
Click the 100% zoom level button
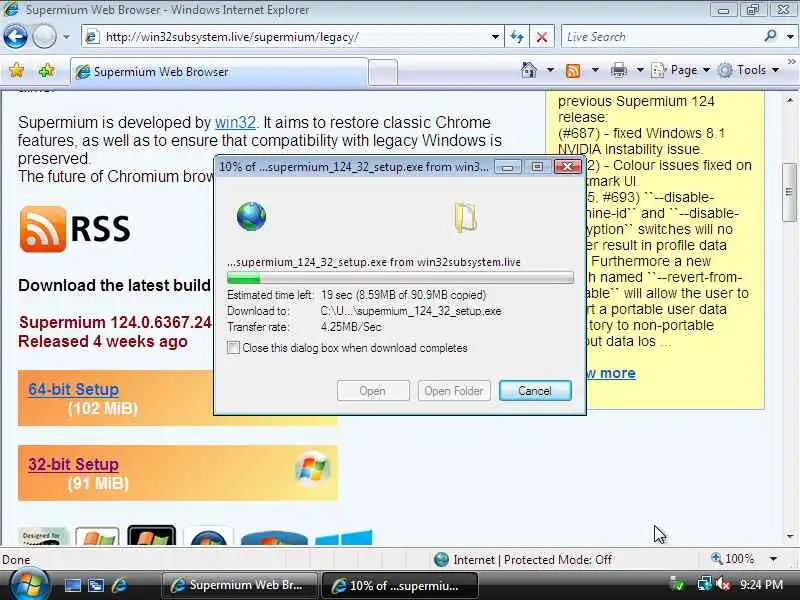point(733,559)
